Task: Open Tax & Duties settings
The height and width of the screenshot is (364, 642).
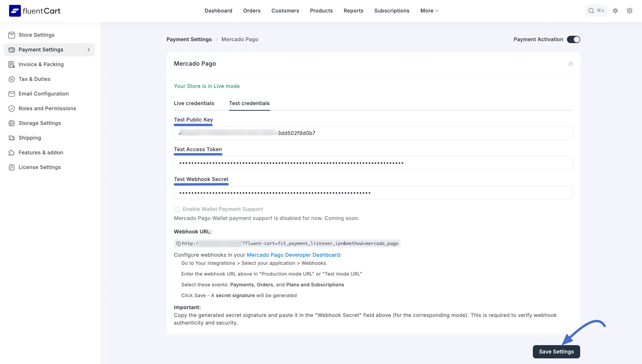Action: (x=34, y=79)
